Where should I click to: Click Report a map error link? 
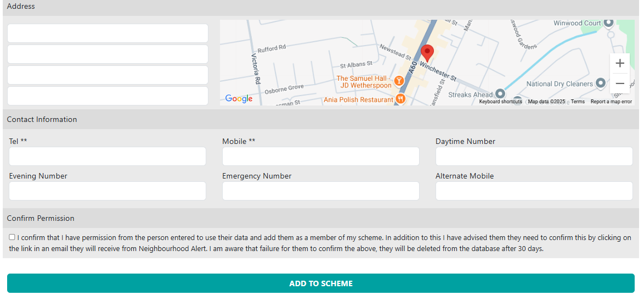(x=611, y=102)
